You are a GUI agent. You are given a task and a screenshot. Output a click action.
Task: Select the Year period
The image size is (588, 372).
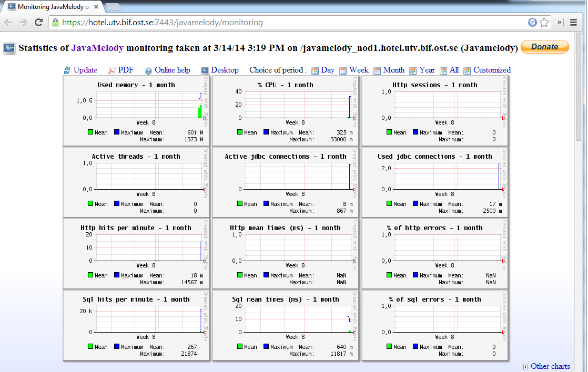427,70
